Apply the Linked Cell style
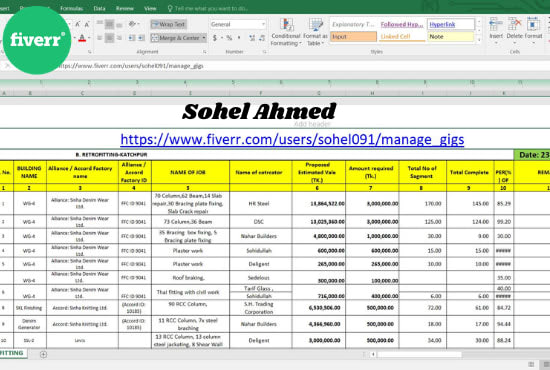This screenshot has width=550, height=370. (402, 36)
